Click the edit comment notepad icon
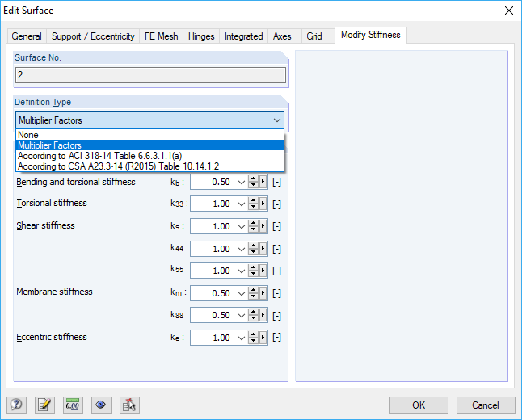This screenshot has width=522, height=420. coord(44,405)
